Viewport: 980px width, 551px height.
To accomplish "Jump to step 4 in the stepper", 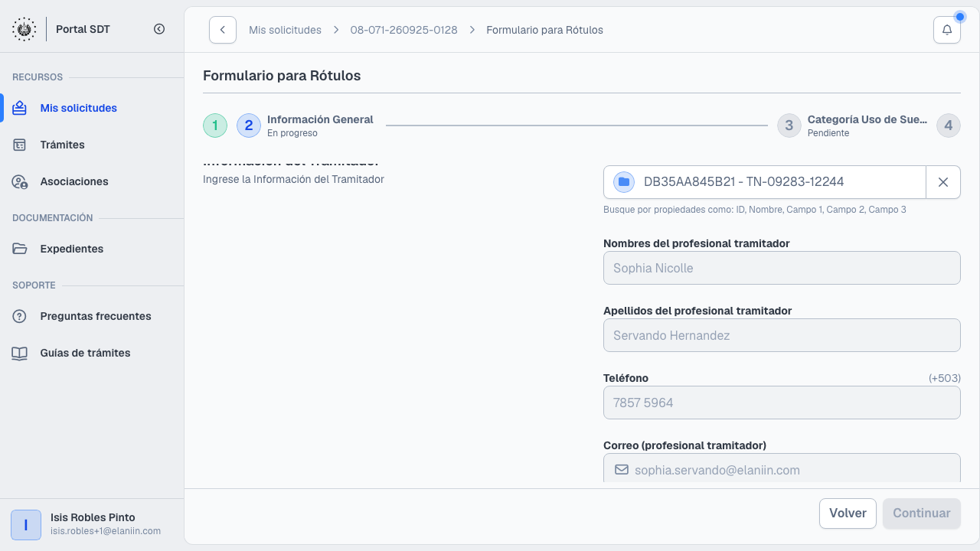I will pyautogui.click(x=949, y=126).
